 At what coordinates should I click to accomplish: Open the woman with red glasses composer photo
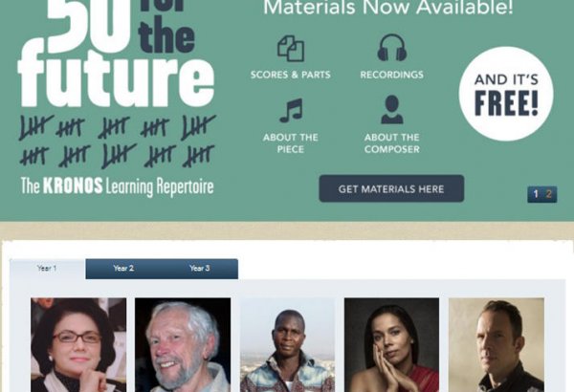point(78,345)
